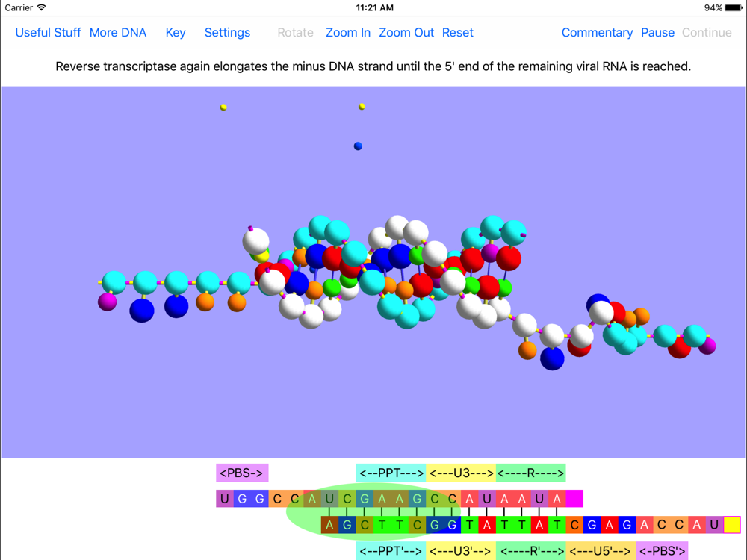Select the reverse transcriptase commentary sentence
Viewport: 747px width, 560px height.
pos(373,66)
